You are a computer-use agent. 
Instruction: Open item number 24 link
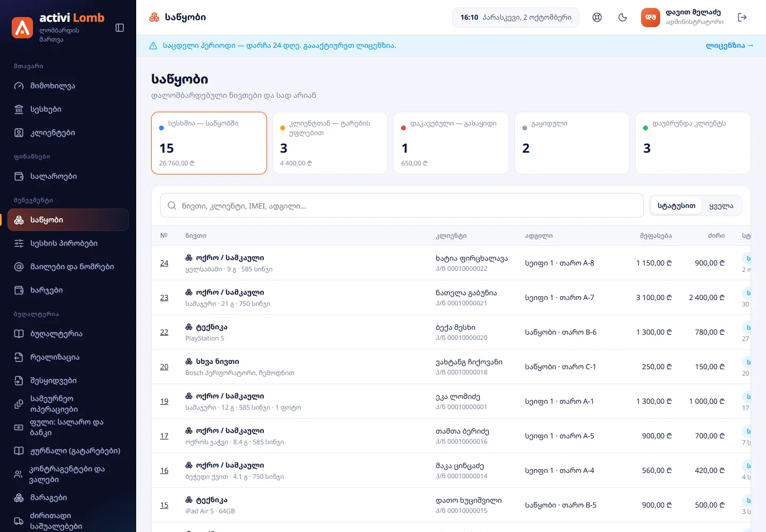pyautogui.click(x=164, y=263)
